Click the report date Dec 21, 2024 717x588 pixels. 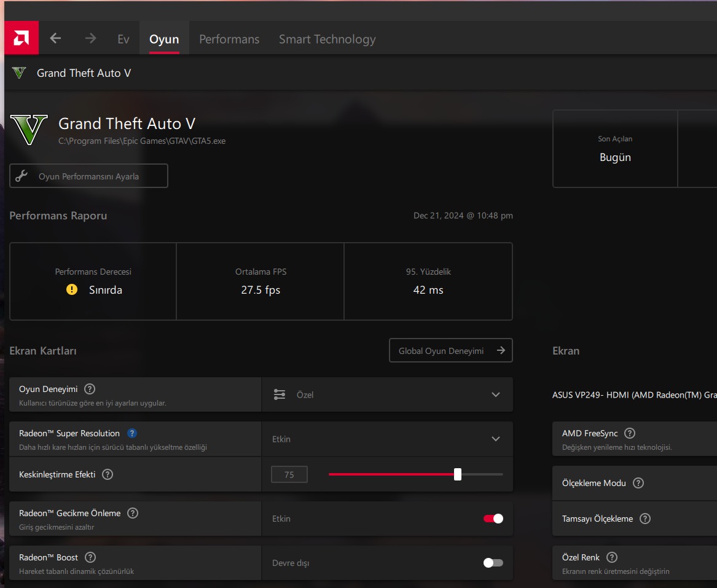tap(463, 216)
